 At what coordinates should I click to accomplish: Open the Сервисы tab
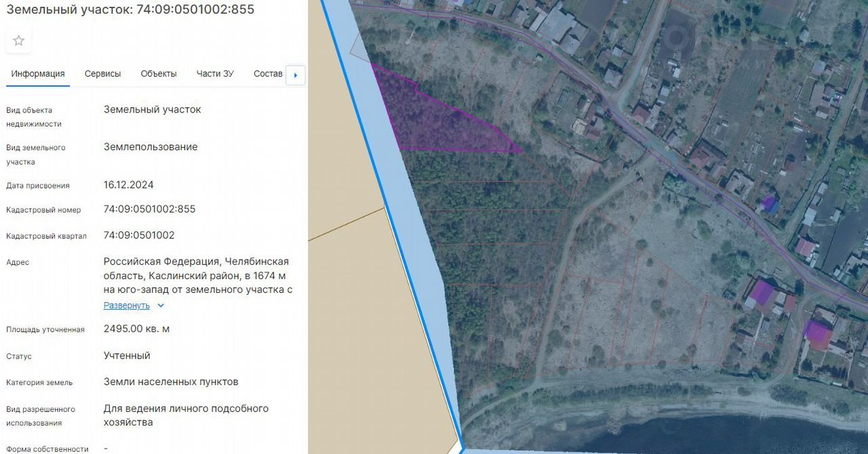click(102, 74)
